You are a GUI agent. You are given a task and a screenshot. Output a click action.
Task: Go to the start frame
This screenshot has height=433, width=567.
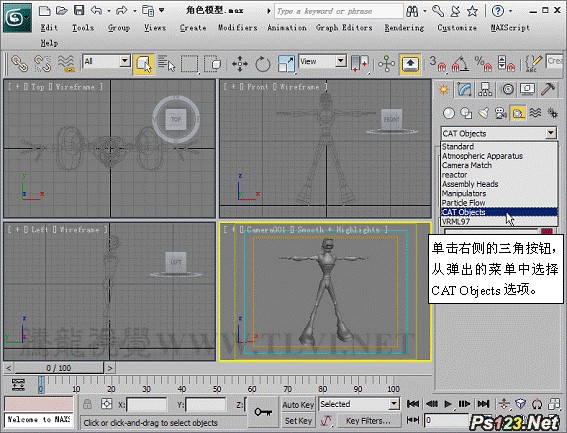coord(413,404)
